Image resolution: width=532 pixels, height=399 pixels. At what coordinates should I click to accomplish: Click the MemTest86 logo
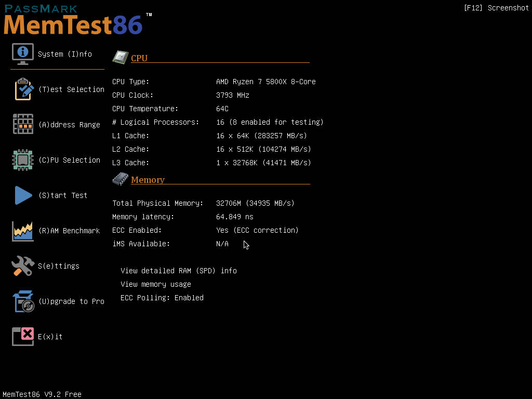click(78, 20)
